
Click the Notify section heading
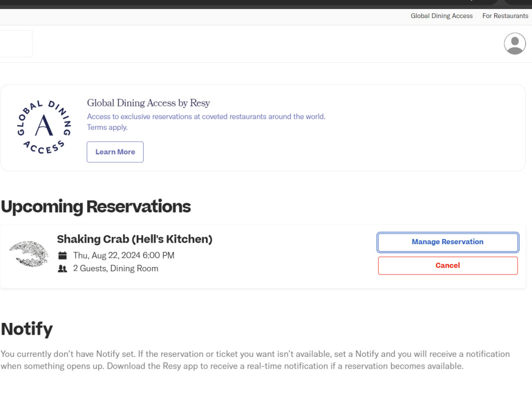27,329
